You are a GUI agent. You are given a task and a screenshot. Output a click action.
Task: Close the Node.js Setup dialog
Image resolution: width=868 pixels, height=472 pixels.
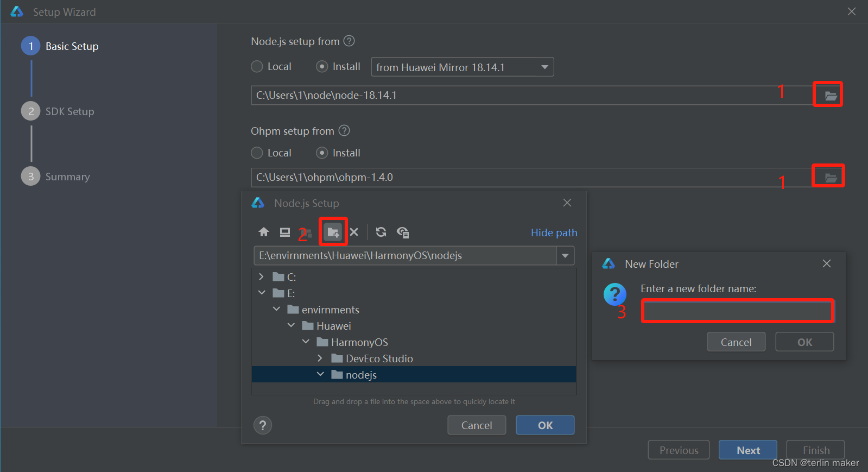pos(567,203)
